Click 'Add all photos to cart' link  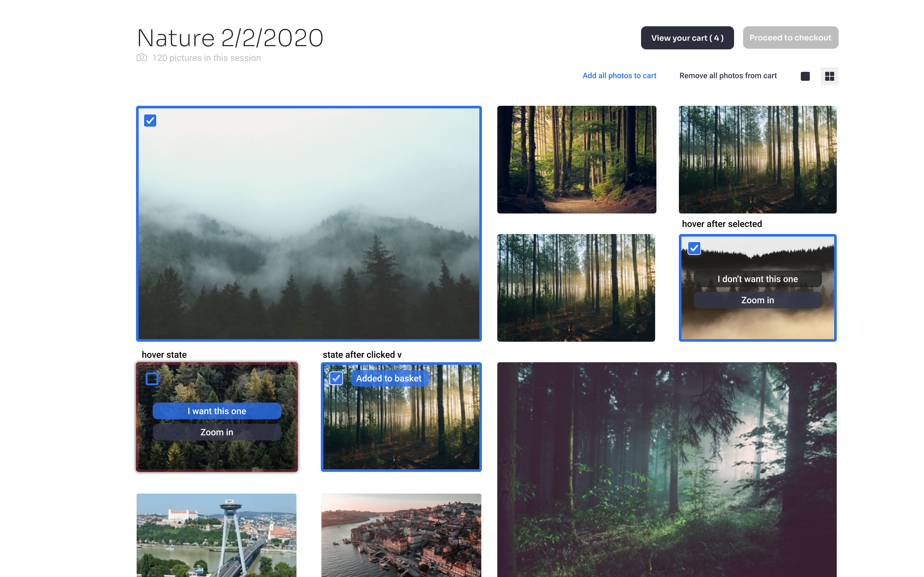[x=619, y=76]
